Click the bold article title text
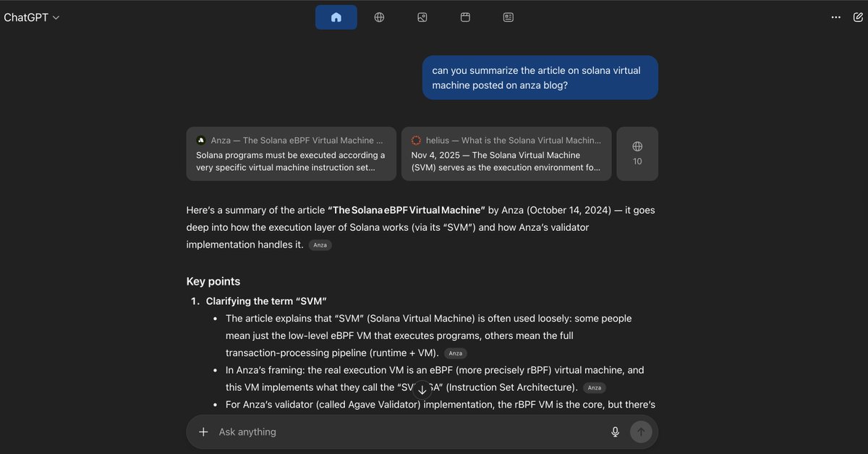Screen dimensions: 868x454 point(407,210)
